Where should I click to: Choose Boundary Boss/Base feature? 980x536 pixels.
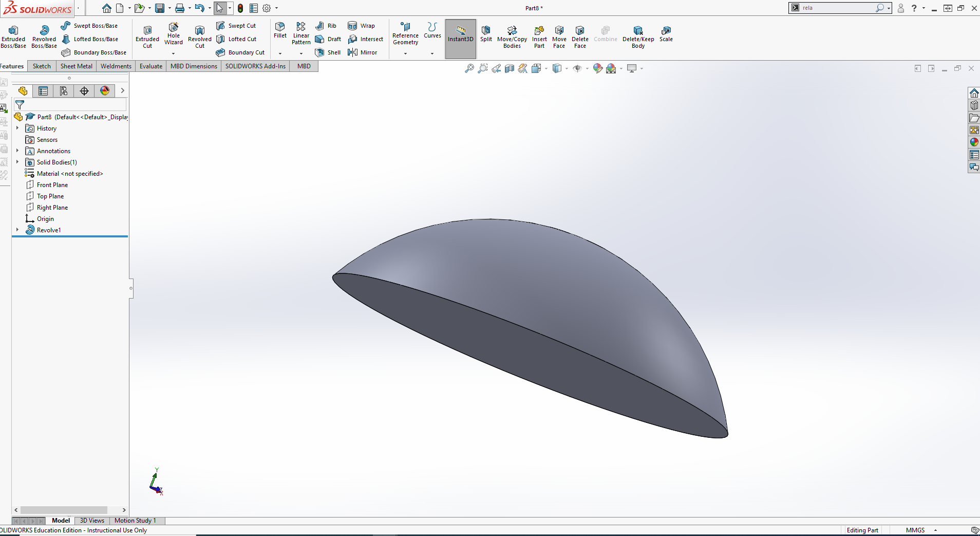pos(94,52)
